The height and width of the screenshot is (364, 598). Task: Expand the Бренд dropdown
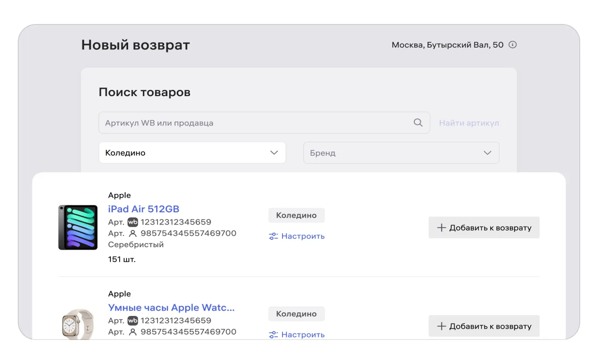coord(400,153)
